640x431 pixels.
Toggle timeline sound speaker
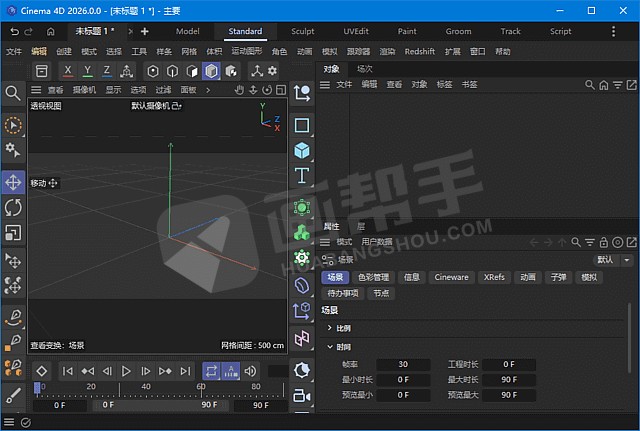[x=250, y=371]
